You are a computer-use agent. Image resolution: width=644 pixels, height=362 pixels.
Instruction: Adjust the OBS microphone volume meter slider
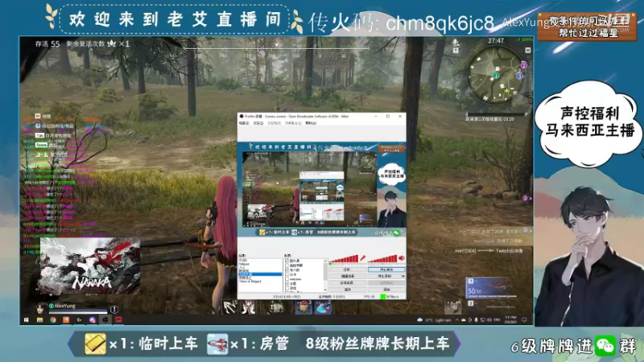[x=344, y=258]
